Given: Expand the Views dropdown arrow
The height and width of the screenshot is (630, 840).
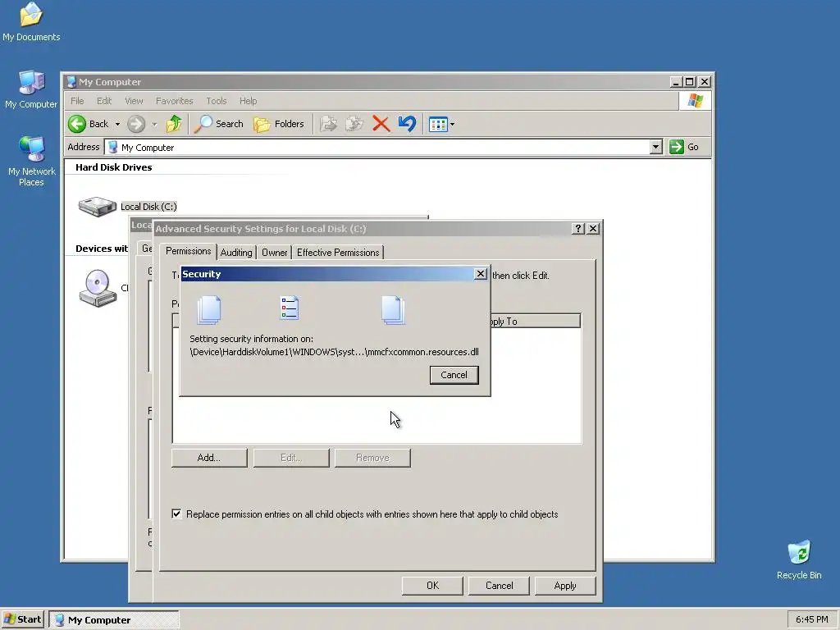Looking at the screenshot, I should pos(452,125).
